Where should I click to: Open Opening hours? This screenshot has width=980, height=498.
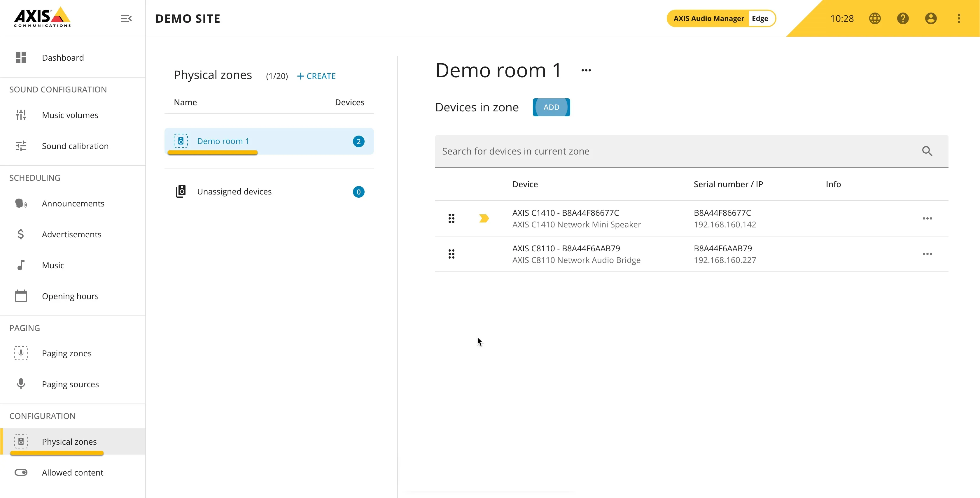pyautogui.click(x=73, y=296)
